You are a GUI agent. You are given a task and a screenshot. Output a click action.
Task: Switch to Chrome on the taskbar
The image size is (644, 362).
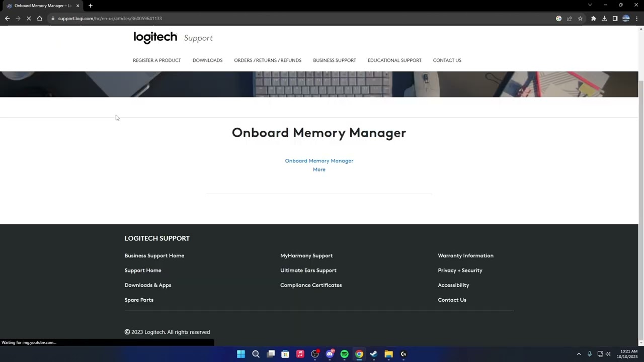[359, 354]
